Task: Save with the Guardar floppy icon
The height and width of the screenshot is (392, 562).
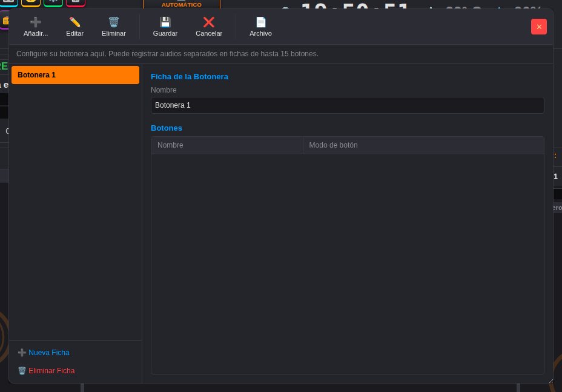Action: (165, 22)
